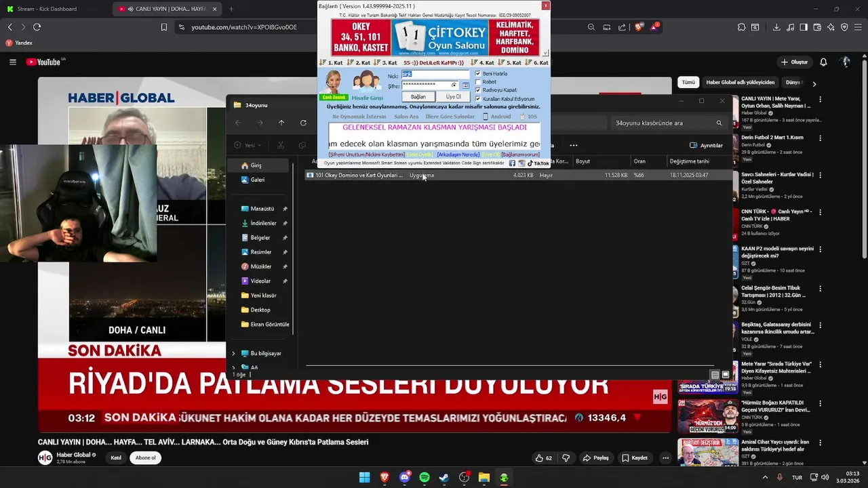Viewport: 868px width, 488px height.
Task: Click the 34oyunu klasöründe ara search box
Action: [668, 123]
